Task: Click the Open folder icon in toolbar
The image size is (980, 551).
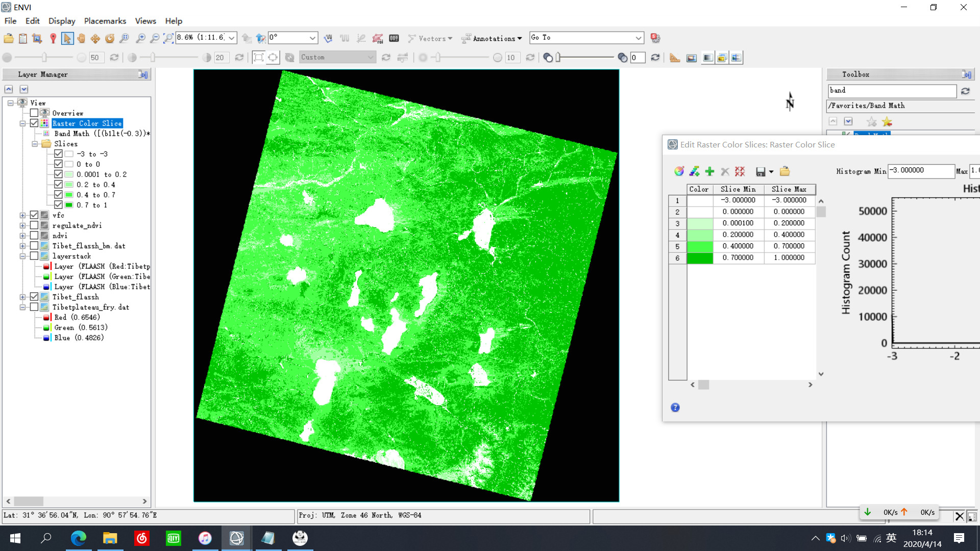Action: pos(9,38)
